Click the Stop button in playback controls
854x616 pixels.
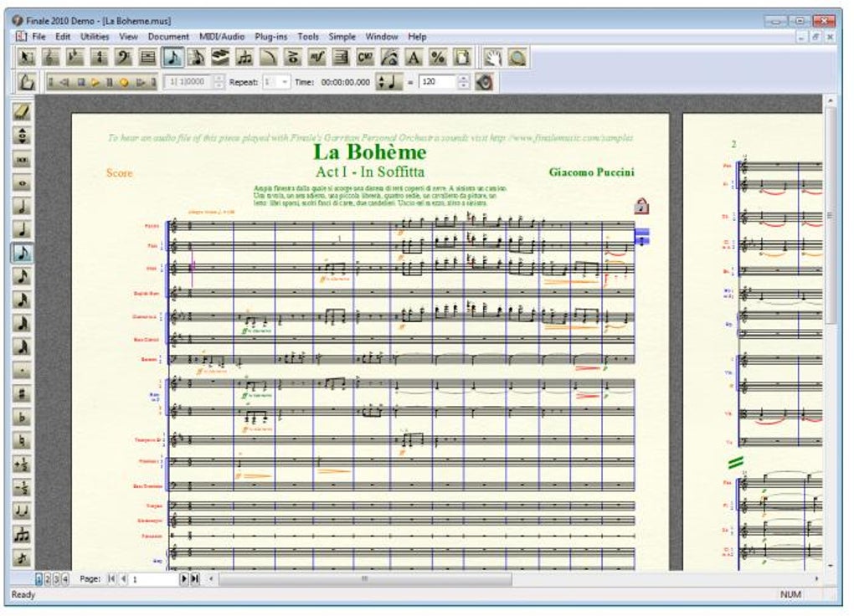[81, 82]
